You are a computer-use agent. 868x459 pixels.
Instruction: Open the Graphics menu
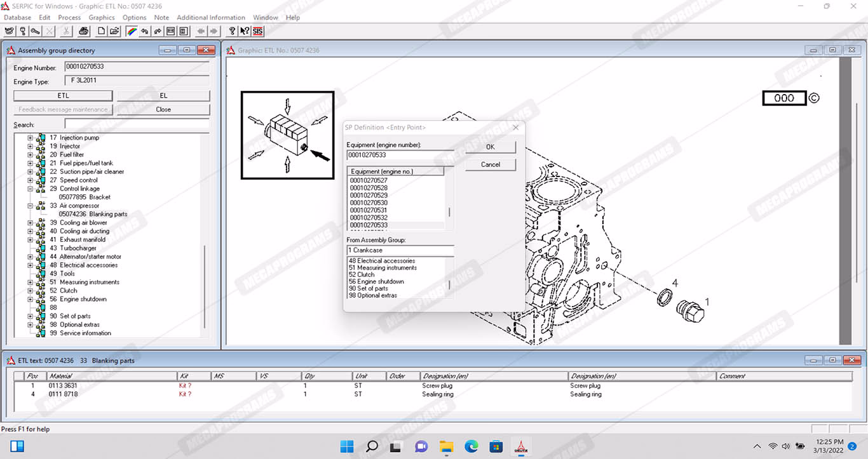(102, 18)
